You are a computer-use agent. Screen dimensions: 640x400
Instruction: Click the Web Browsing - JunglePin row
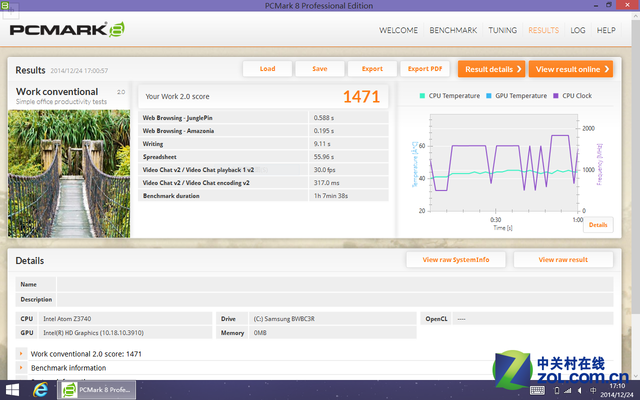263,118
